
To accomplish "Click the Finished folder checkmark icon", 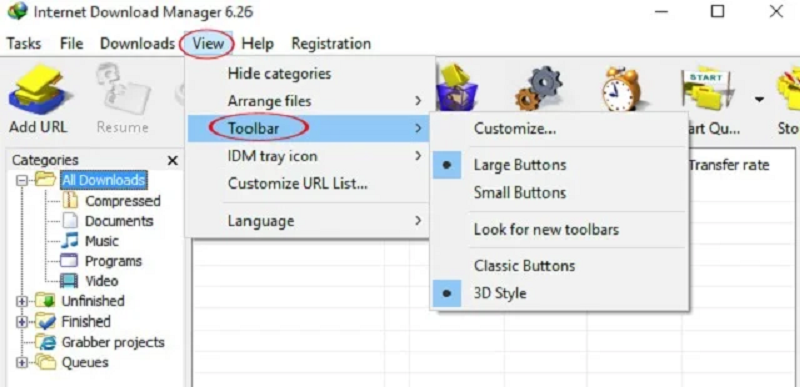I will click(45, 321).
